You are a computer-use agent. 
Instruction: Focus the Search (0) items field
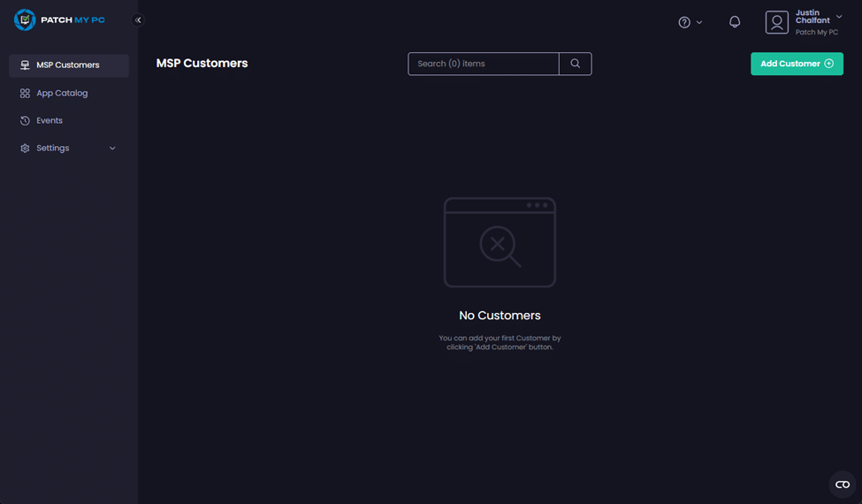(483, 64)
